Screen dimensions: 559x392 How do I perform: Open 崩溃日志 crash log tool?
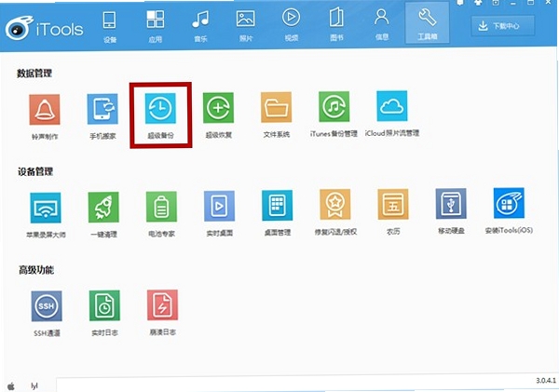162,304
